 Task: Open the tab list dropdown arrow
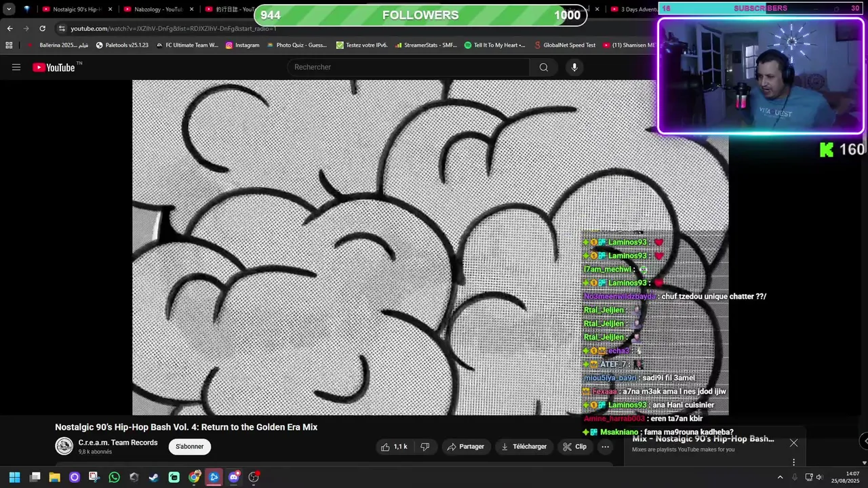coord(9,9)
